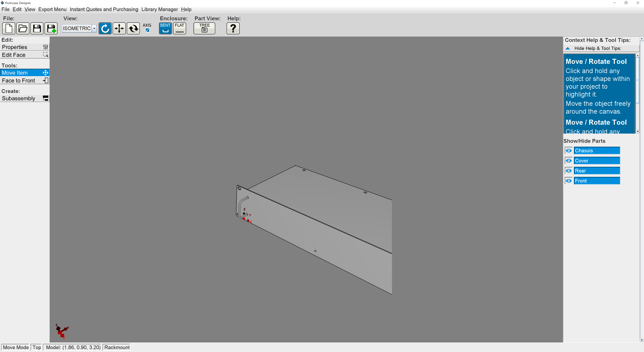Switch enclosure to FLAT view
Screen dimensions: 644x352
[x=179, y=28]
